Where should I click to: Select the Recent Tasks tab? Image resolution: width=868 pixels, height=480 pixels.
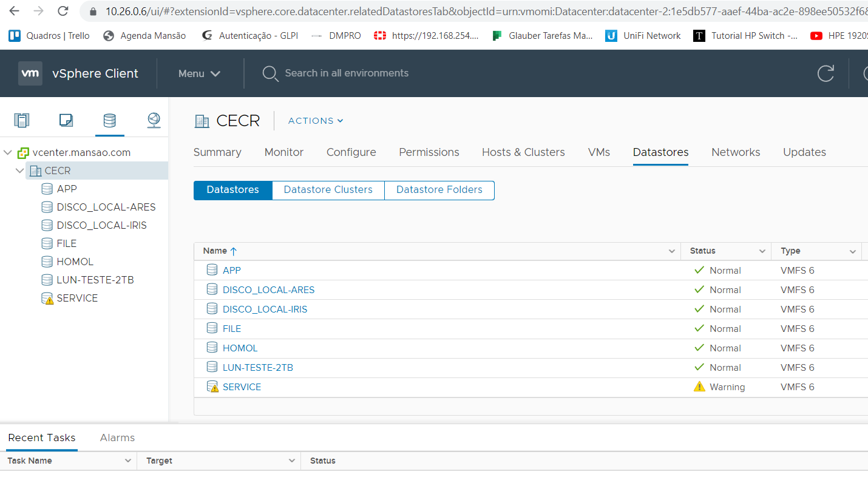[x=42, y=438]
